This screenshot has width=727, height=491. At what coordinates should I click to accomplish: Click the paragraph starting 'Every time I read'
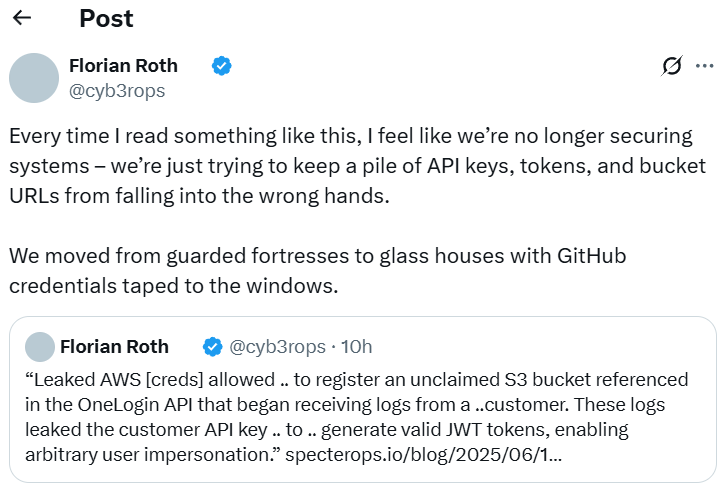[357, 166]
